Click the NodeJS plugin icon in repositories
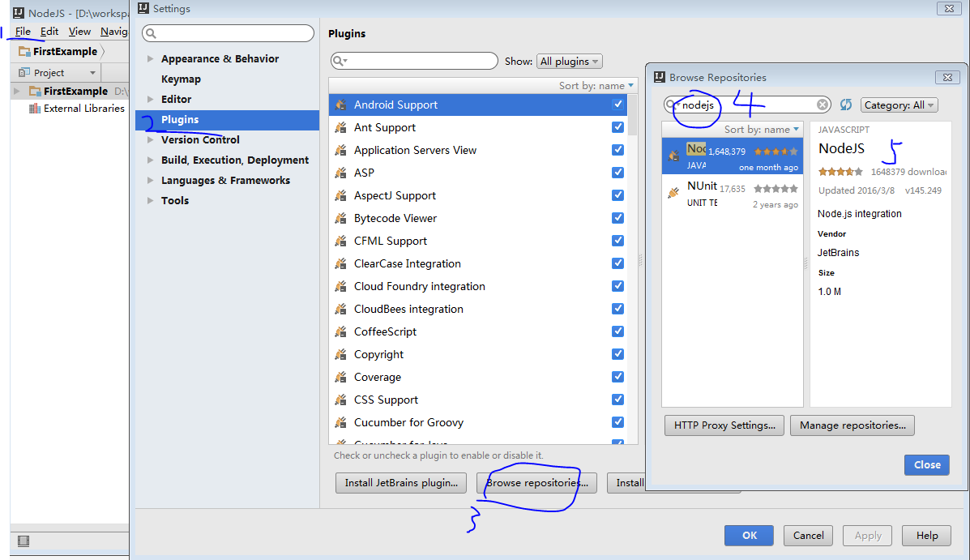This screenshot has width=970, height=560. point(673,156)
